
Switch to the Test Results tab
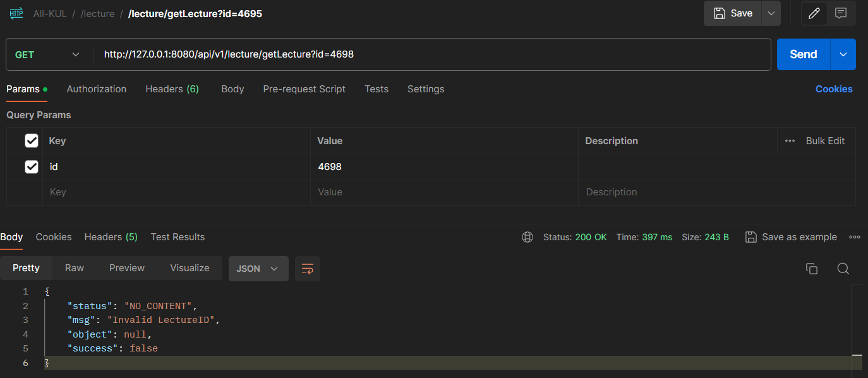pos(178,237)
